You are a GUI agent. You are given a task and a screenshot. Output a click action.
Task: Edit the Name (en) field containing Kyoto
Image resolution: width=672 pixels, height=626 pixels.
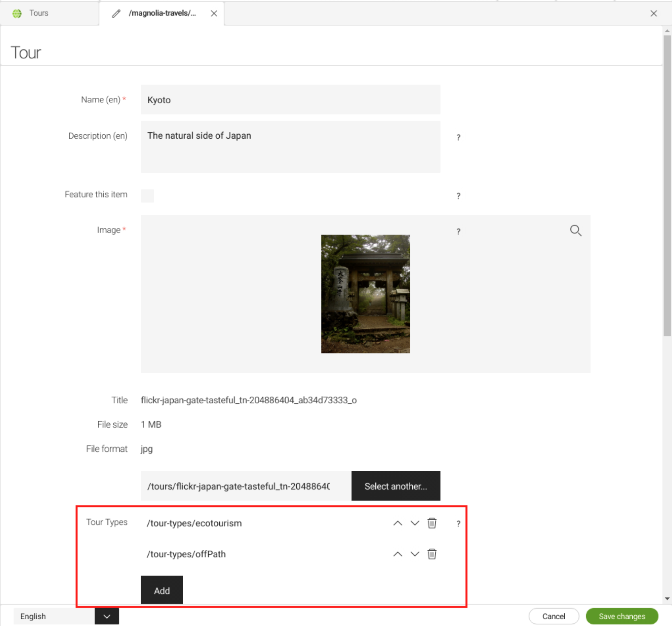290,100
